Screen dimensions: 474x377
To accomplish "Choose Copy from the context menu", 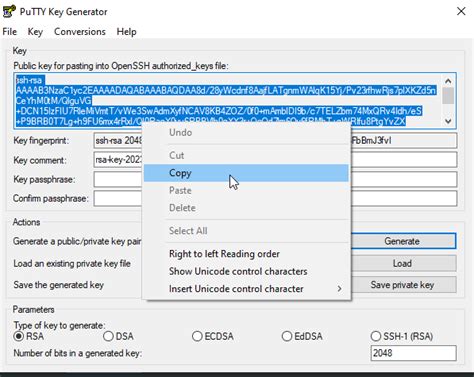I will (x=246, y=173).
